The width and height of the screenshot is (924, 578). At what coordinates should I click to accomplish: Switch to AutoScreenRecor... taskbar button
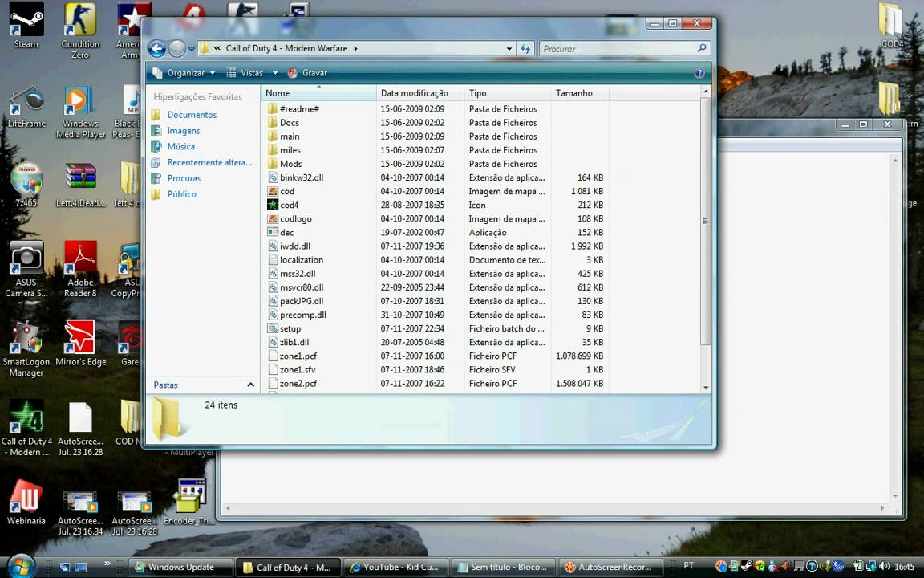[x=610, y=567]
